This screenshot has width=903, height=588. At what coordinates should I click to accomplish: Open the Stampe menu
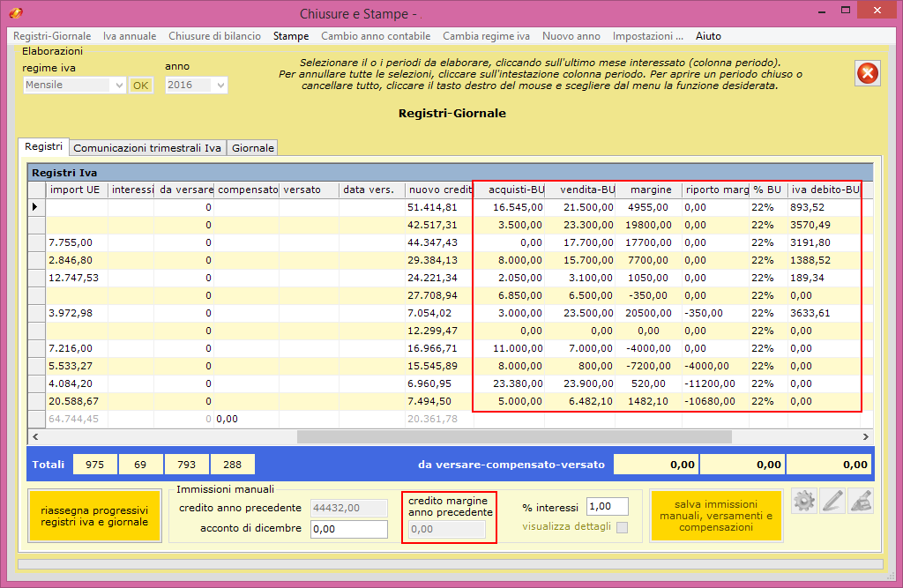(x=290, y=36)
